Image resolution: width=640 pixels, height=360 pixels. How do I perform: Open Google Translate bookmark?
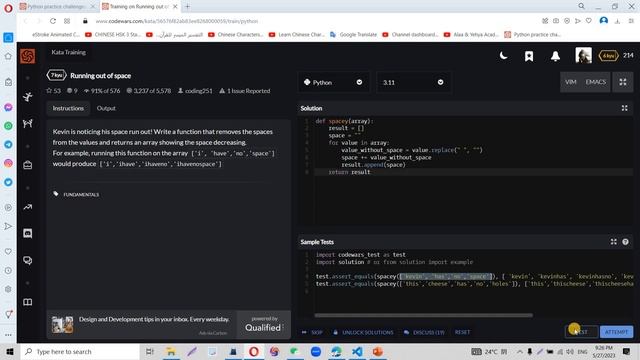pyautogui.click(x=353, y=35)
